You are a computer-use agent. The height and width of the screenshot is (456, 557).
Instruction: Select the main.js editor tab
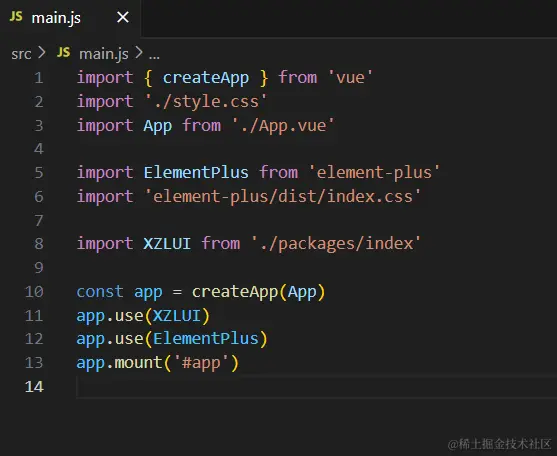tap(70, 18)
